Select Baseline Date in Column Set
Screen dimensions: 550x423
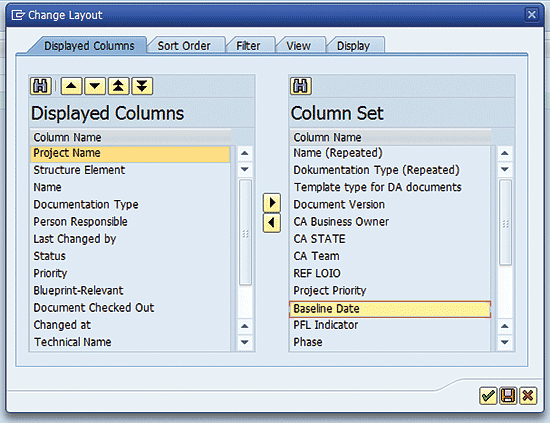pos(390,309)
